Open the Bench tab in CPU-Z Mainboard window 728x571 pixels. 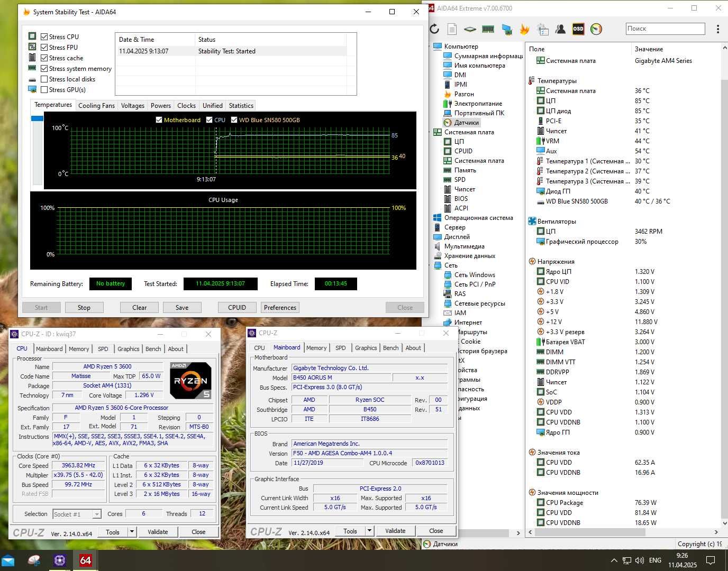(x=391, y=348)
